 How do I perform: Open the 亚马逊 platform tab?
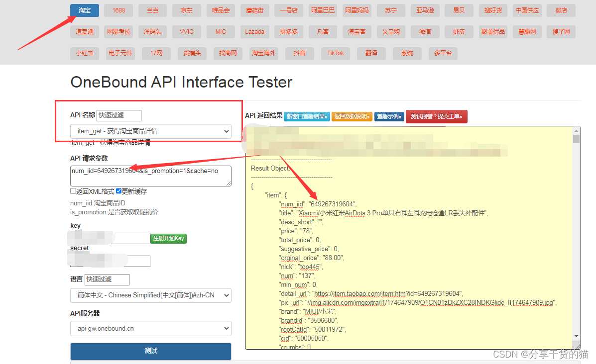tap(425, 10)
